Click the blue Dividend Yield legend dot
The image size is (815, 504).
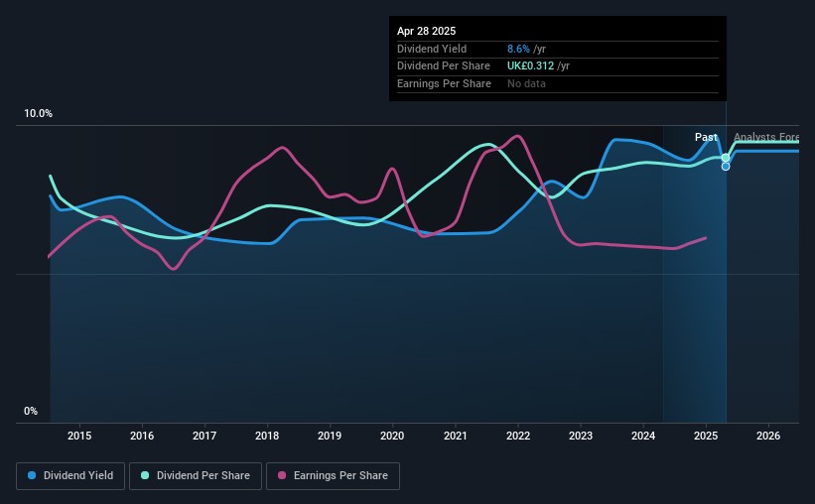[32, 475]
